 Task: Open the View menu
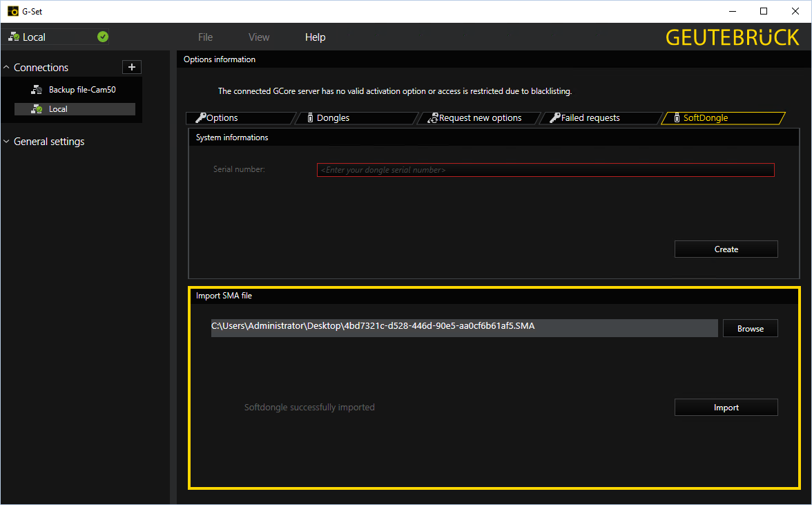[259, 37]
